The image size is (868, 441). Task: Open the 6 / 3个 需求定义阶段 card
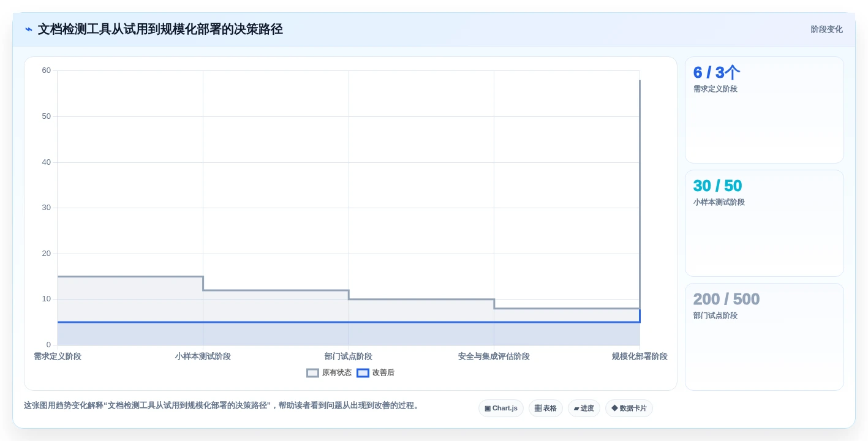pos(764,110)
